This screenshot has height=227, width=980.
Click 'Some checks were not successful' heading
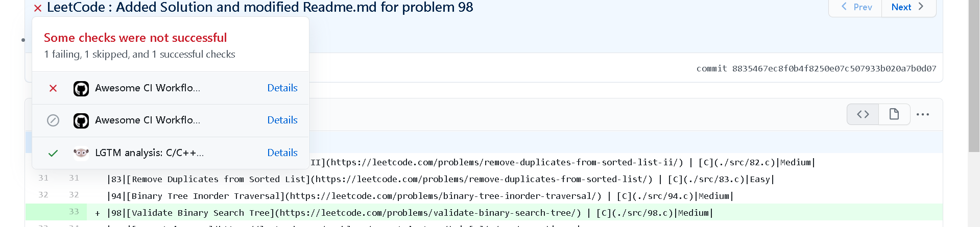(x=135, y=38)
